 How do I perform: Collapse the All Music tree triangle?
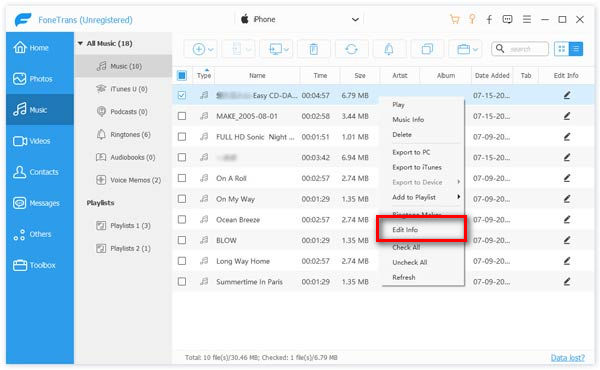click(80, 44)
